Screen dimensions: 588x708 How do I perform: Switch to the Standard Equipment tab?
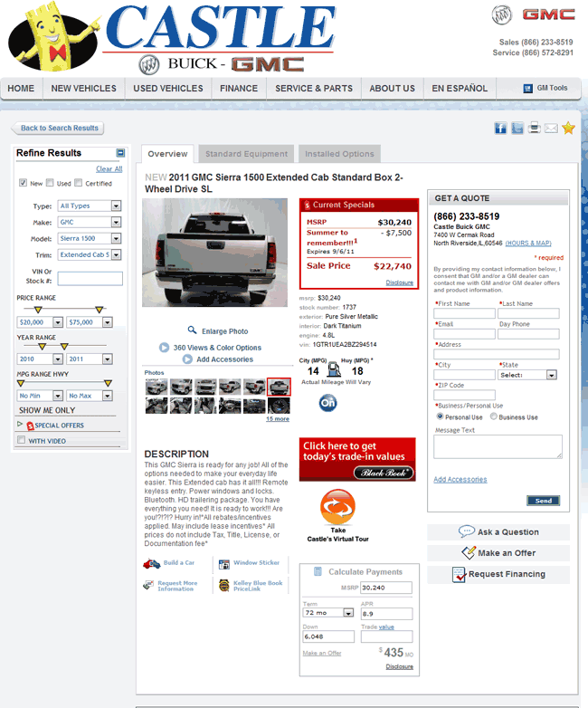246,154
